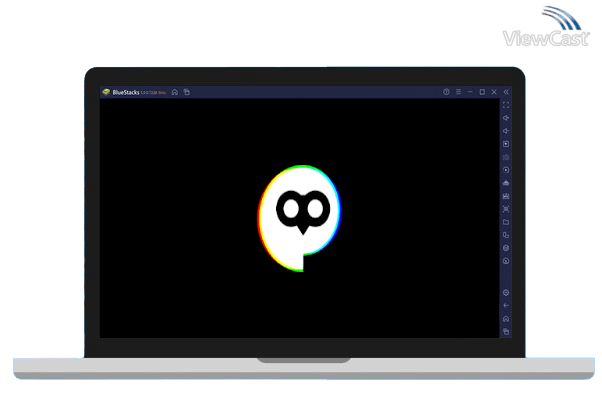Click the Home icon in BlueStacks title bar
This screenshot has height=414, width=602.
[x=175, y=92]
